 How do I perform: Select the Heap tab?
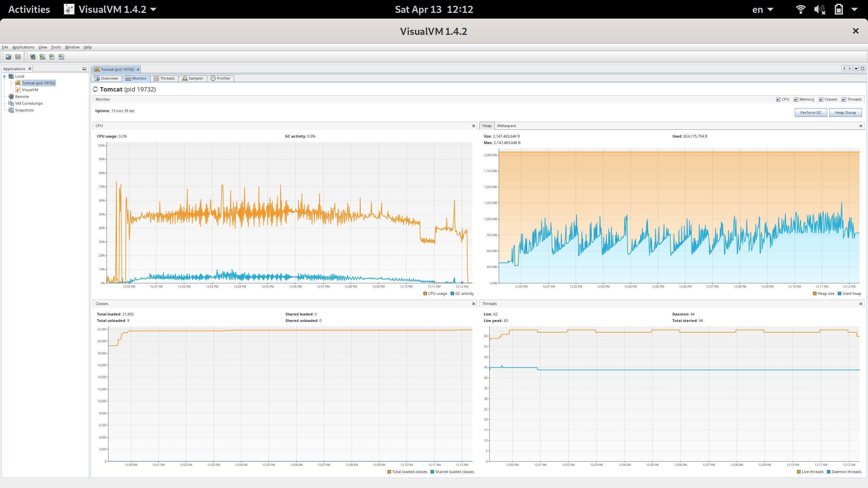point(487,126)
